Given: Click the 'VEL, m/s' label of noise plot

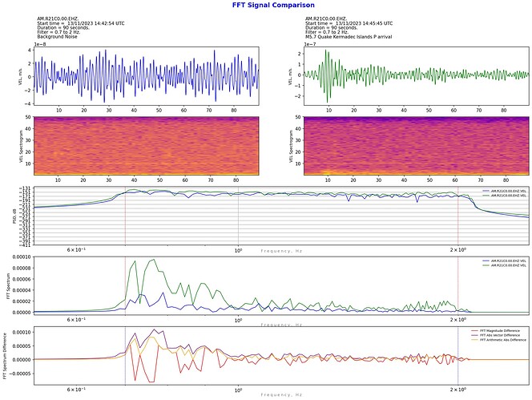Looking at the screenshot, I should pyautogui.click(x=20, y=76).
